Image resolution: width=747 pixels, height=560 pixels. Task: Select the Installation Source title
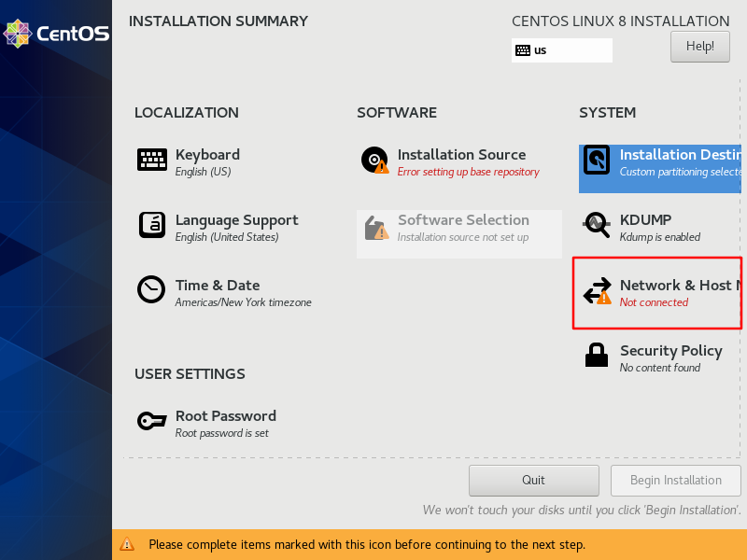461,155
